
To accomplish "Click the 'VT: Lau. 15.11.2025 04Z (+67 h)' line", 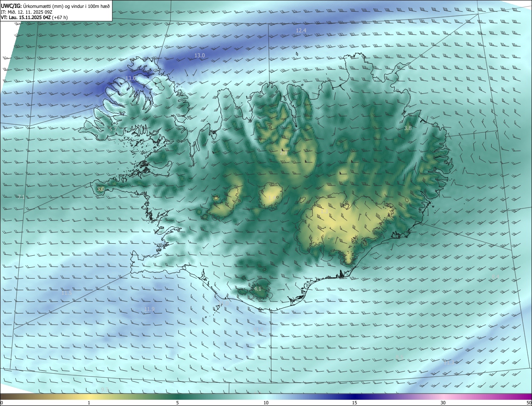I will click(x=34, y=17).
